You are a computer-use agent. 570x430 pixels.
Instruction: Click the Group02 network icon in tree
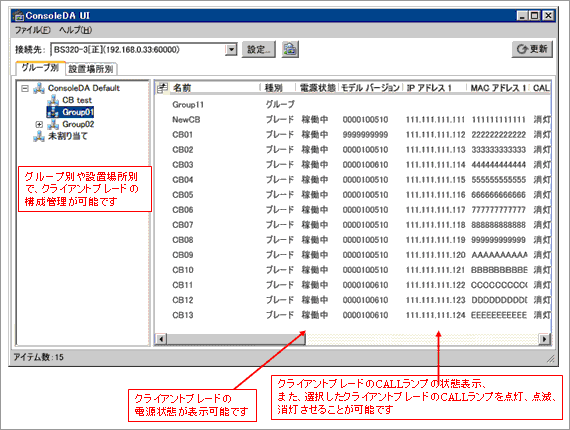click(x=53, y=124)
